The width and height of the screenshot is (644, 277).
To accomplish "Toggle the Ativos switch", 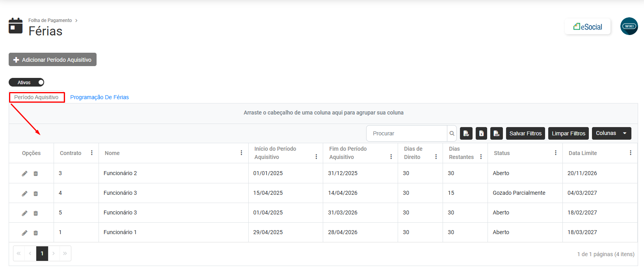I will [26, 82].
